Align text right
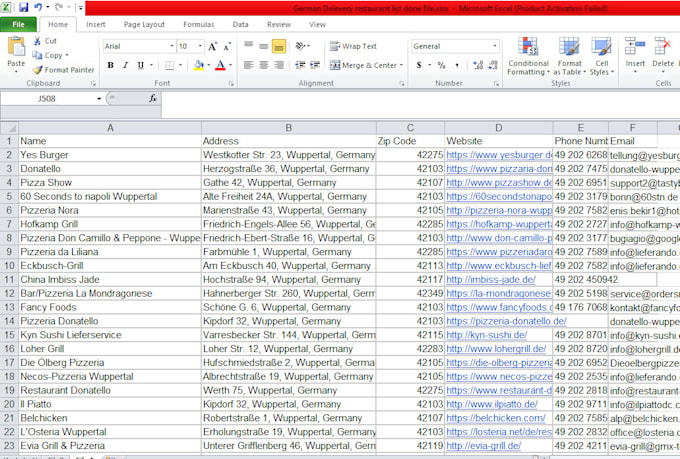 pyautogui.click(x=279, y=65)
